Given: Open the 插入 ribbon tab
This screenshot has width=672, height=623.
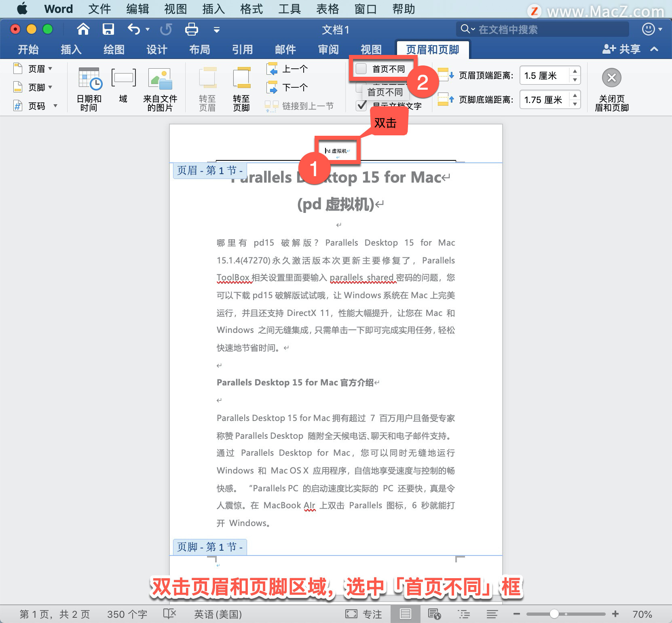Looking at the screenshot, I should (71, 49).
